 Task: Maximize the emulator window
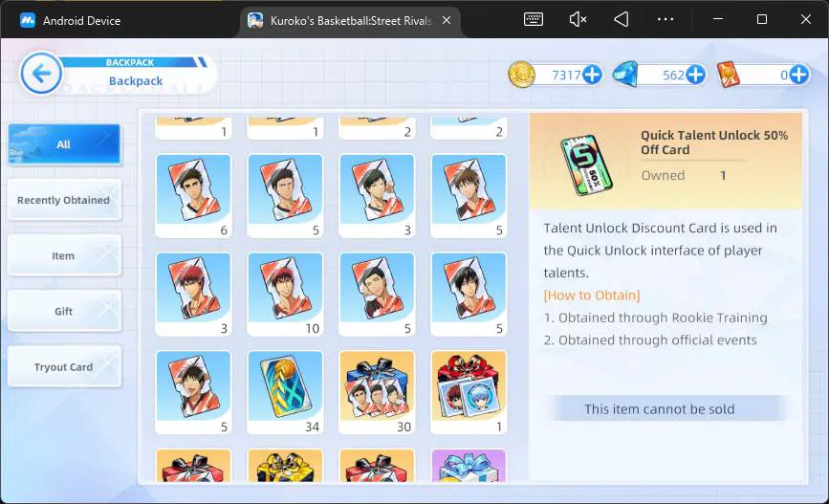[x=761, y=19]
